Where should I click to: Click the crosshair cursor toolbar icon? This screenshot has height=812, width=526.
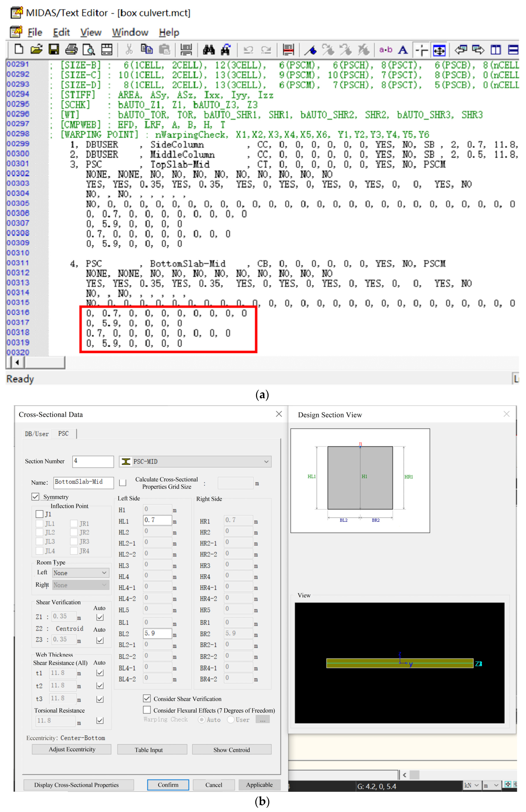422,50
